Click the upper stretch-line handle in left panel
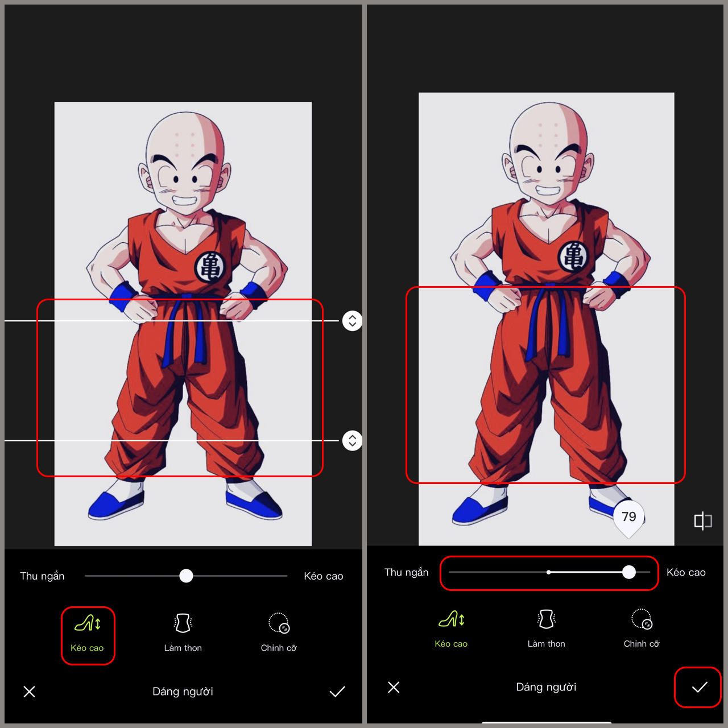 click(353, 321)
